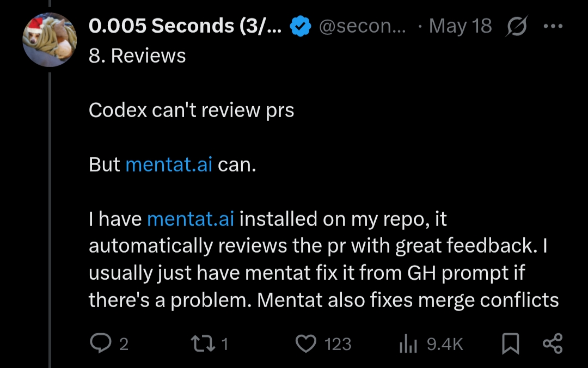This screenshot has height=368, width=588.
Task: Click the repost count 1
Action: coord(225,344)
